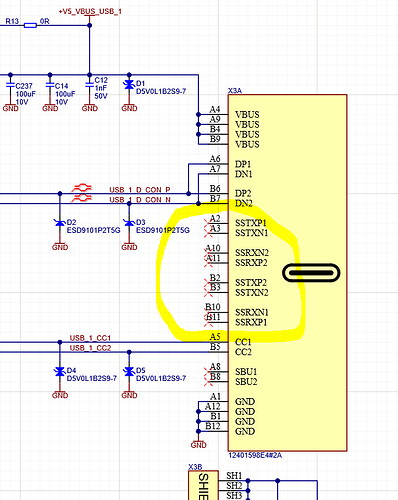The image size is (398, 500).
Task: Select the C14 100uF capacitor
Action: [50, 86]
